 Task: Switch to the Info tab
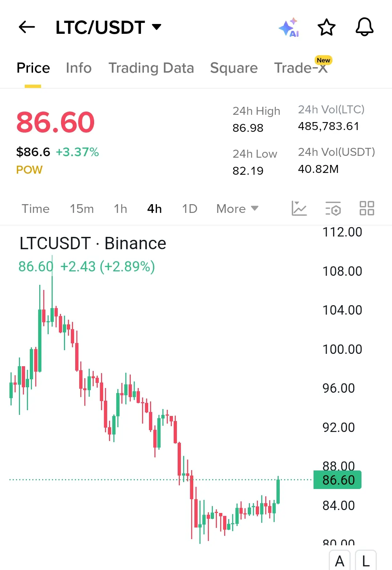[x=78, y=68]
